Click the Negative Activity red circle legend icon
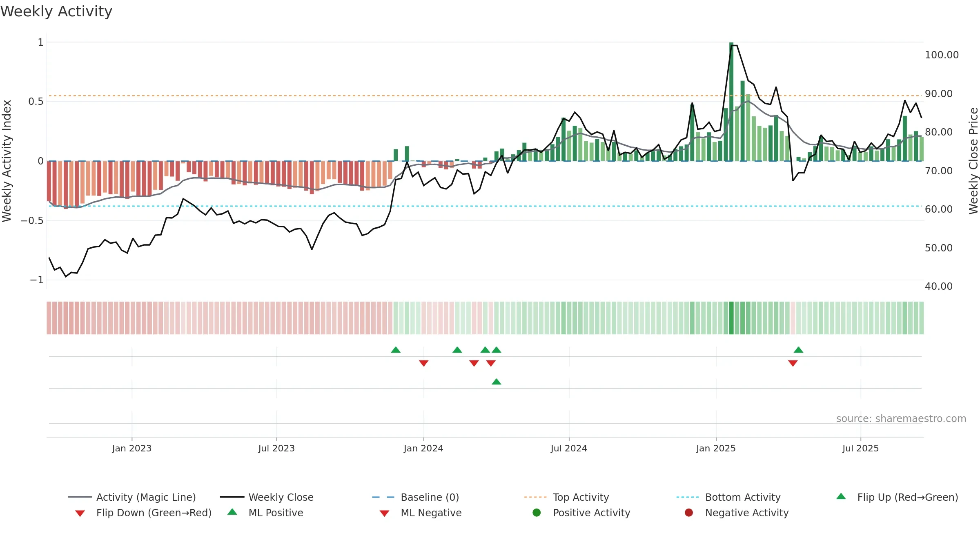Viewport: 980px width, 551px height. click(689, 513)
